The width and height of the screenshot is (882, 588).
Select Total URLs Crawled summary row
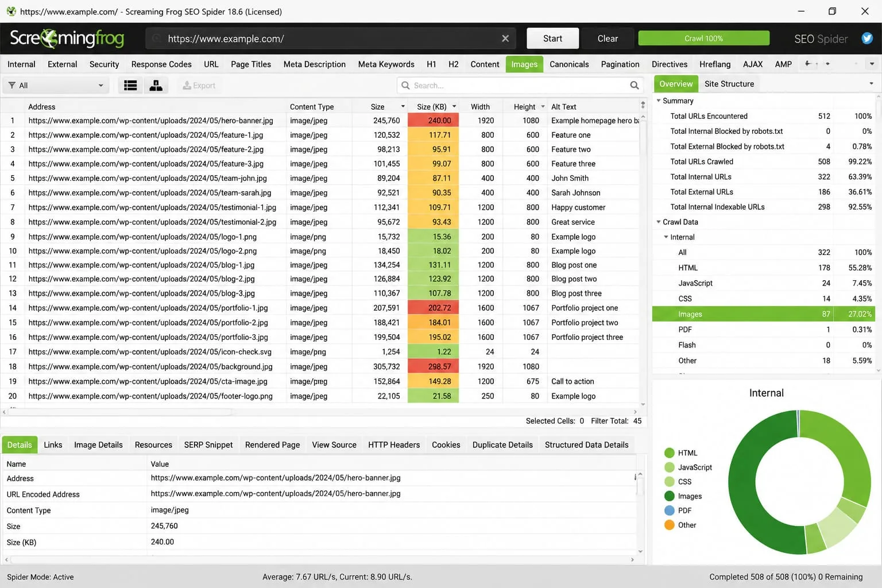[x=764, y=161]
